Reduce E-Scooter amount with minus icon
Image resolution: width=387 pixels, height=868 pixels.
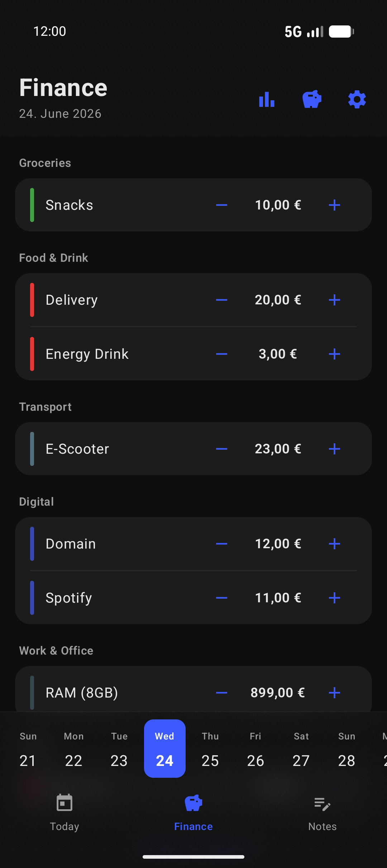[221, 449]
